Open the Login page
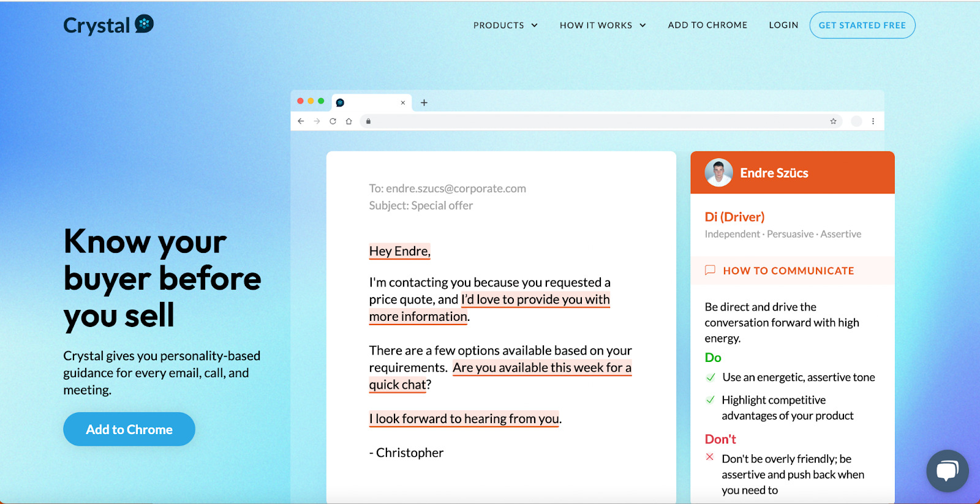This screenshot has height=504, width=980. click(783, 25)
